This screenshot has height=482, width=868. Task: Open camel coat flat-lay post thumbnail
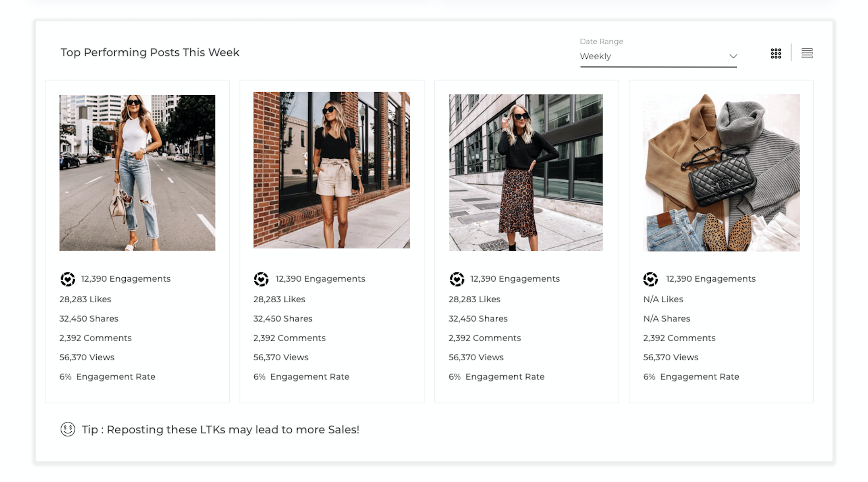pyautogui.click(x=721, y=172)
